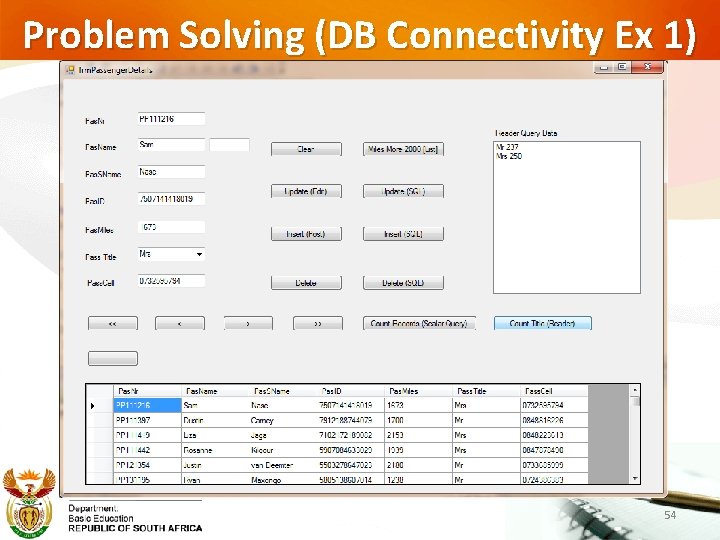Viewport: 720px width, 540px height.
Task: Select highlighted cell PP111216 in grid
Action: (x=147, y=405)
